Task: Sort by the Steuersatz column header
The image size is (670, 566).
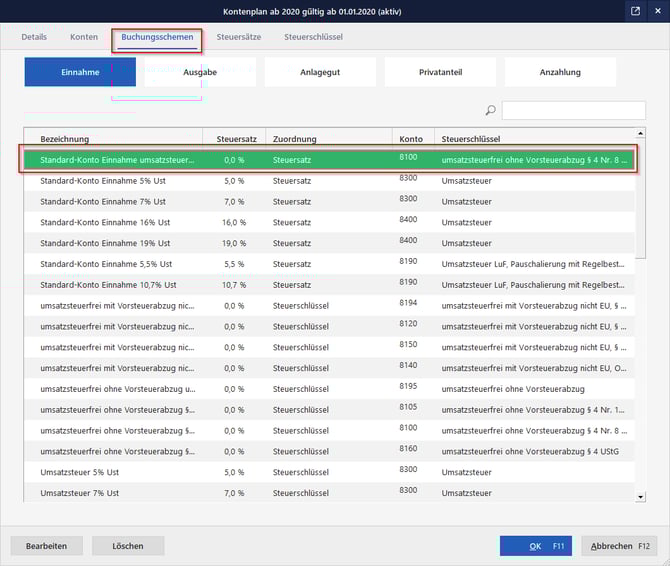Action: (x=236, y=139)
